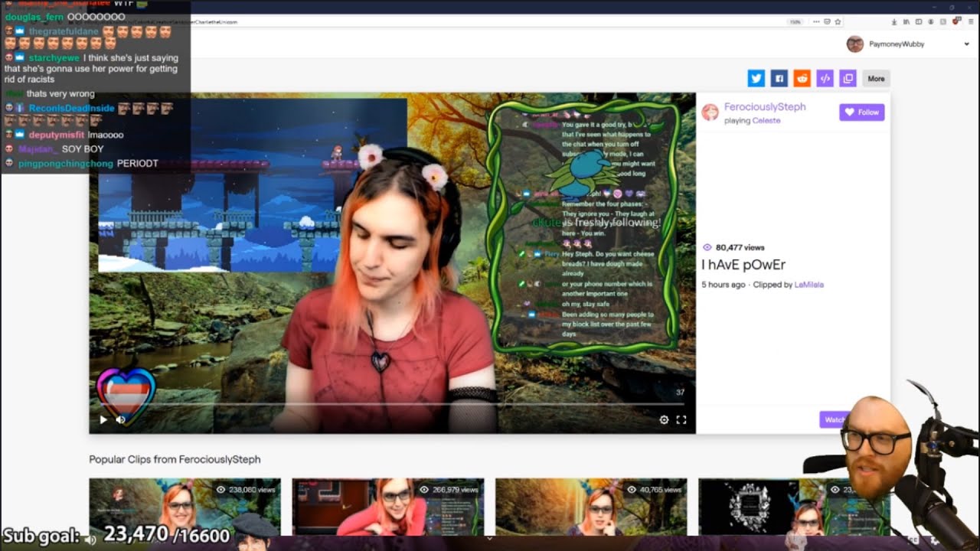Open FerociouslySteph's channel link
980x551 pixels.
(765, 107)
